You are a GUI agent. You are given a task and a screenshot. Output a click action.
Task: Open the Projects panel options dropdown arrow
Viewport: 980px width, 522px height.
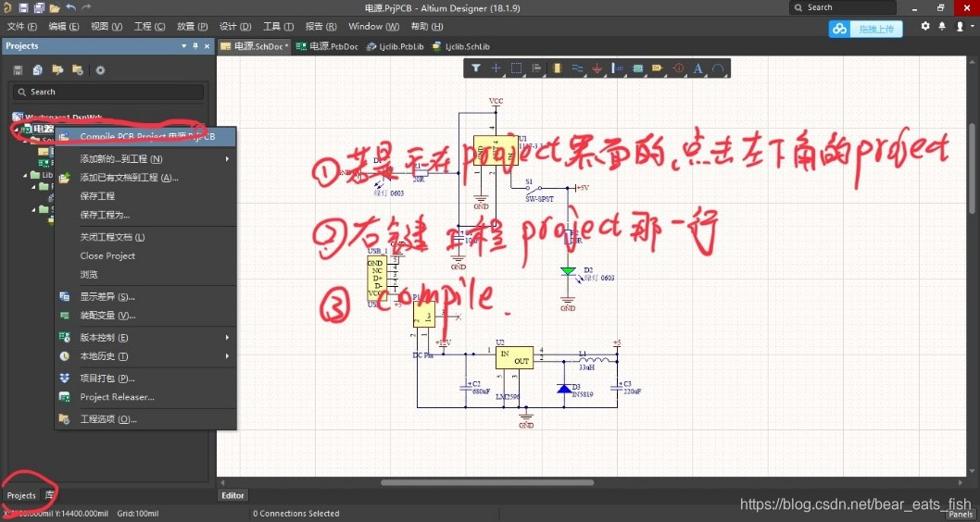(x=183, y=46)
